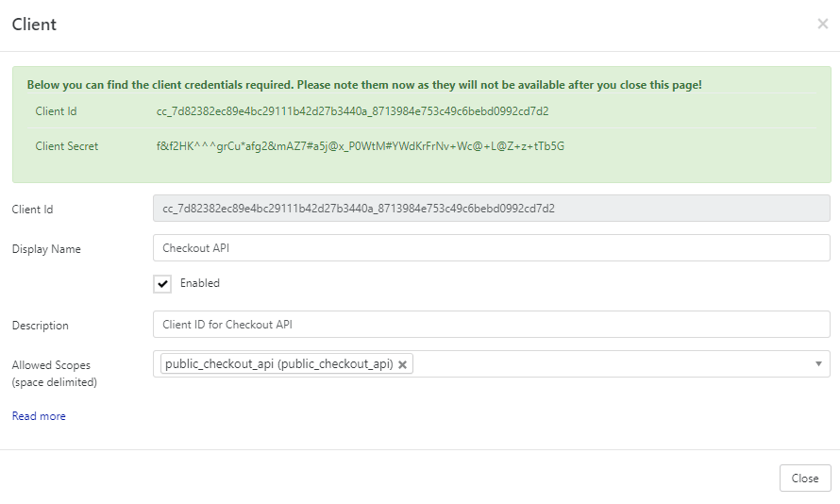Image resolution: width=840 pixels, height=504 pixels.
Task: Click the bold credentials warning message
Action: [364, 85]
